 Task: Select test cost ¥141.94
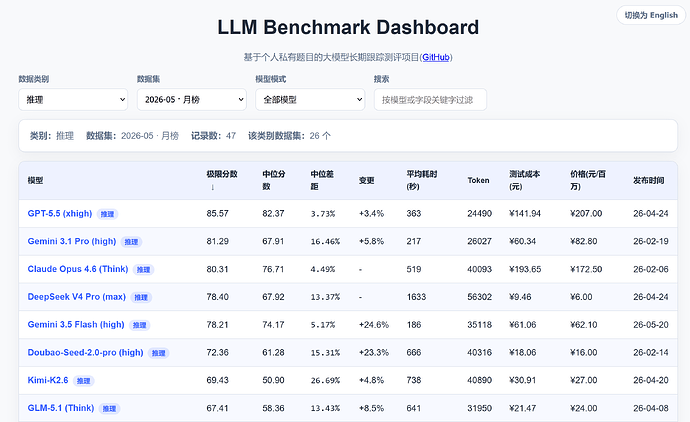525,213
